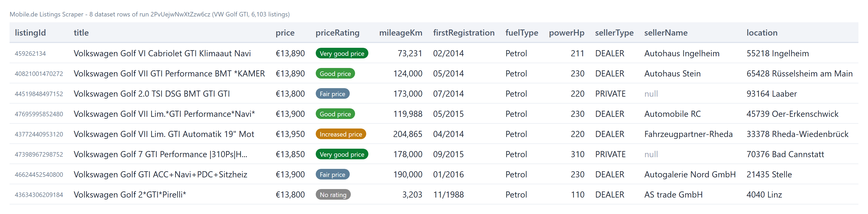
Task: Select 'Fair price' badge in the 93164 Laaber row
Action: (332, 94)
